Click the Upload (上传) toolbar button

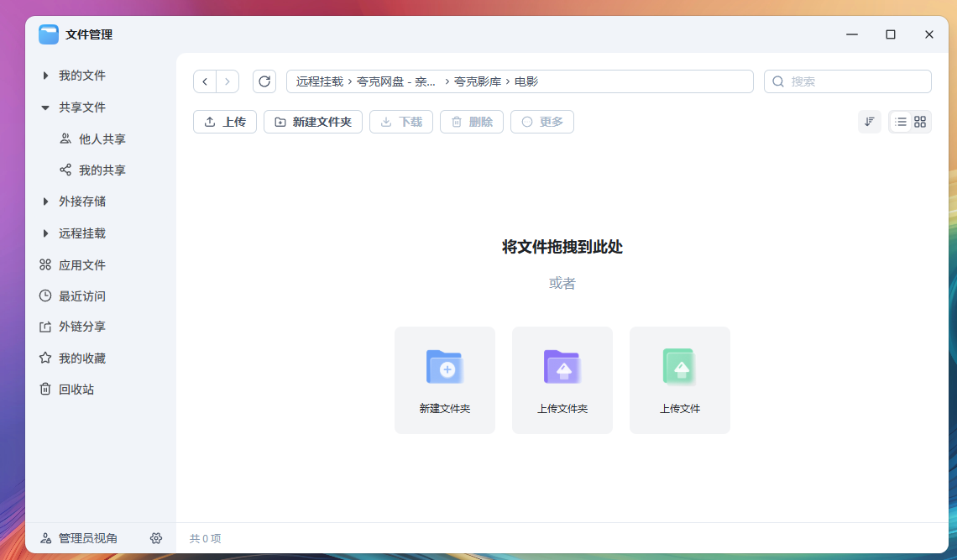point(225,122)
